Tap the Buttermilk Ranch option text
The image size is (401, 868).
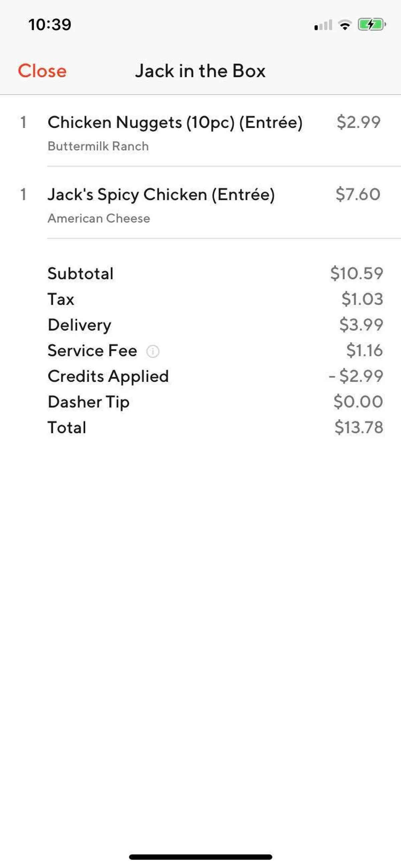[x=98, y=146]
